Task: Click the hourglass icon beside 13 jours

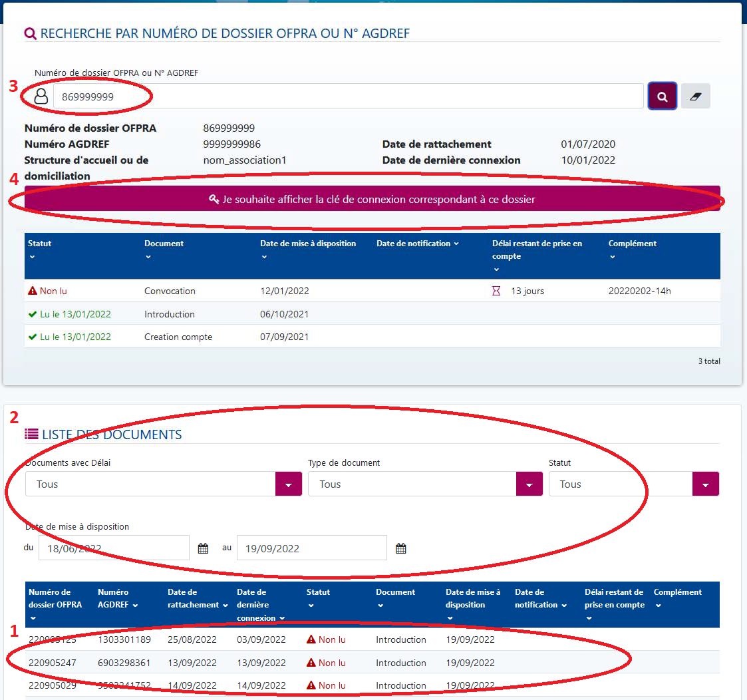Action: point(496,291)
